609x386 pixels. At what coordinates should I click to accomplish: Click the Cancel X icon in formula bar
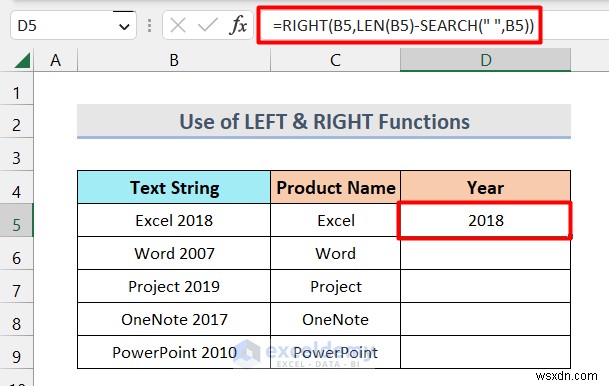tap(178, 26)
